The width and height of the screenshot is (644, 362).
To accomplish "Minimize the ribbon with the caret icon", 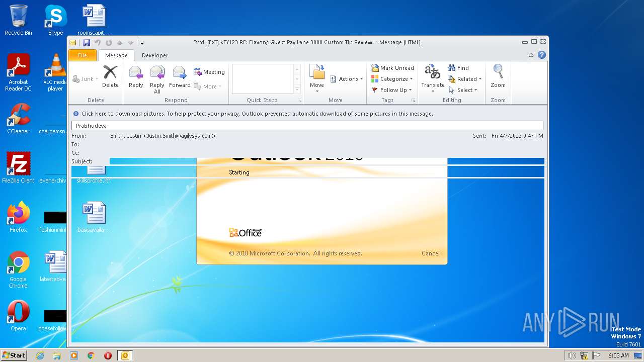I will pos(531,55).
